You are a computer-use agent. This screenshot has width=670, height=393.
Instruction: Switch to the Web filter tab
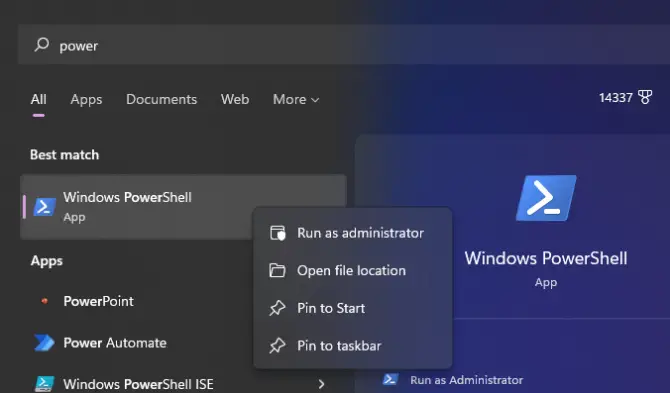[x=235, y=100]
